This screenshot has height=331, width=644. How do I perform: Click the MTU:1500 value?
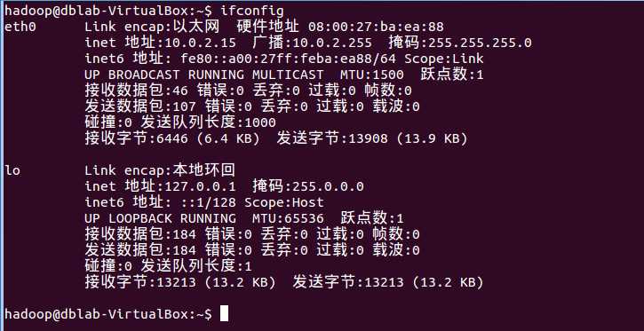(x=371, y=75)
